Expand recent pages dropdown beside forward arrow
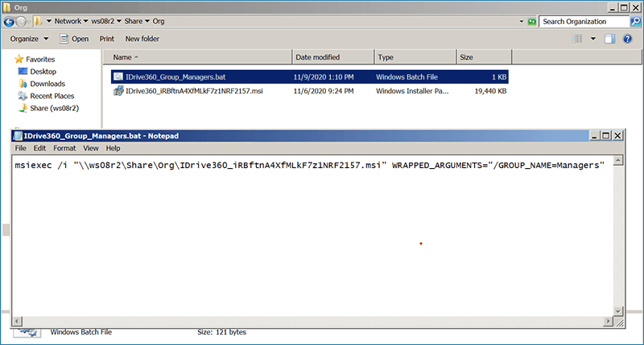This screenshot has height=345, width=644. (x=29, y=22)
